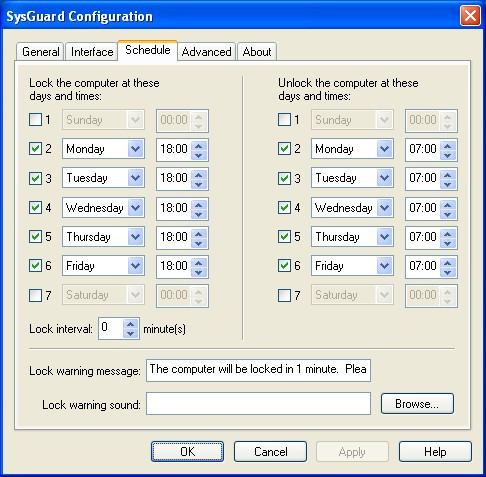Increase the Thursday lock time with up arrow
The image size is (486, 477).
click(x=199, y=233)
